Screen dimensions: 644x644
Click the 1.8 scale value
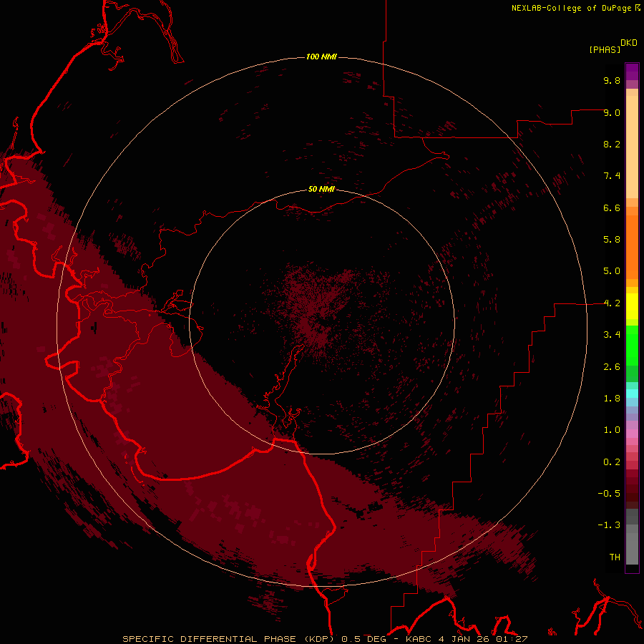pos(612,399)
